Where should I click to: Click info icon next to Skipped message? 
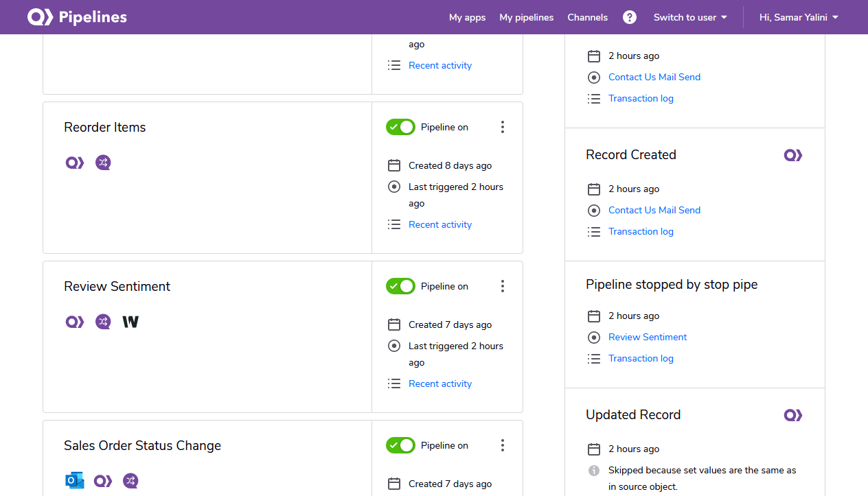click(x=594, y=470)
